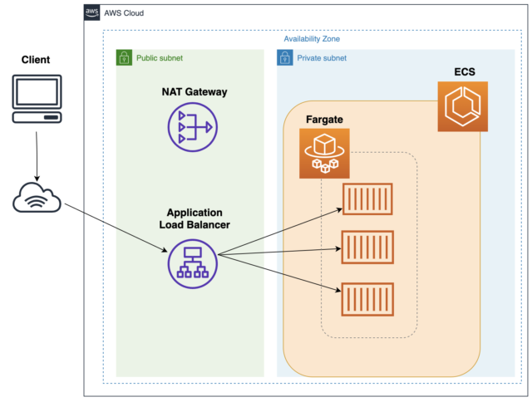Screen dimensions: 532x402
Task: Select the middle container icon
Action: coord(367,248)
